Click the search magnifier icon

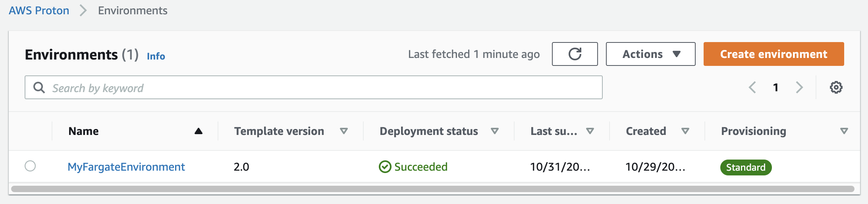pyautogui.click(x=39, y=87)
